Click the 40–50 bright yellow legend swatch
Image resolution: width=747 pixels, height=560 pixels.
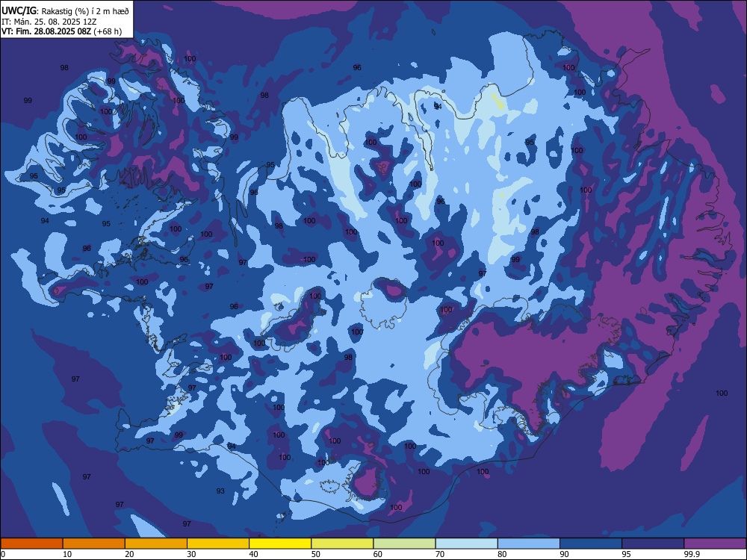[280, 544]
